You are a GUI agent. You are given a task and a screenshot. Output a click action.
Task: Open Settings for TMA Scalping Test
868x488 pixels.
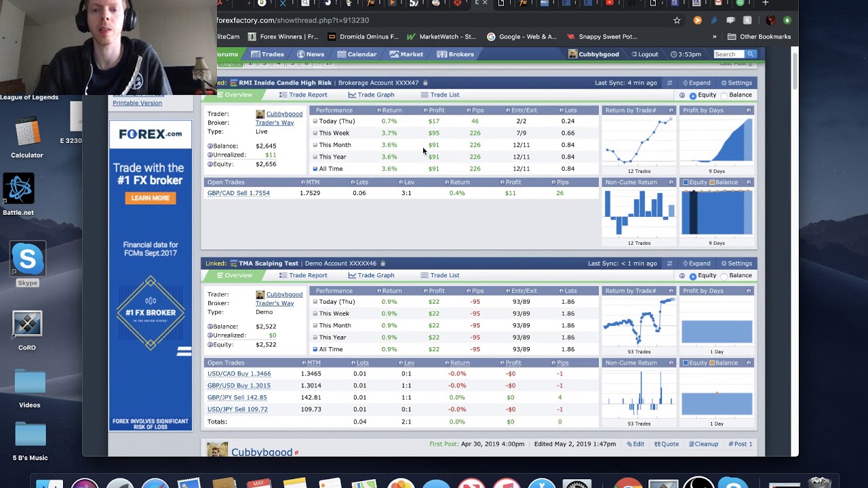pos(736,263)
